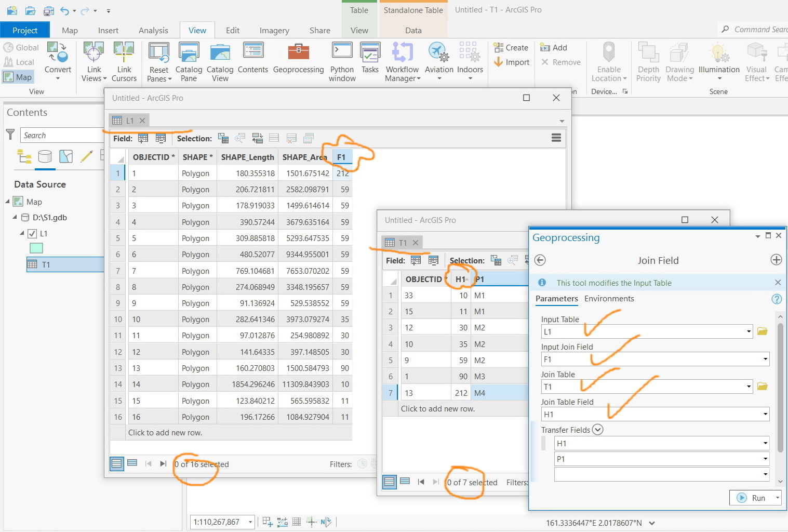The image size is (788, 532).
Task: Click F1 column header in L1 table
Action: tap(342, 157)
